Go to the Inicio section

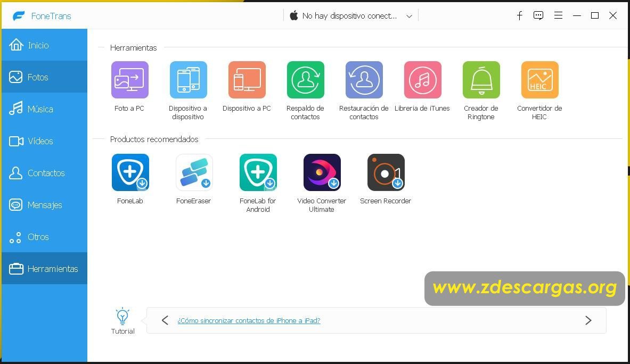point(44,45)
